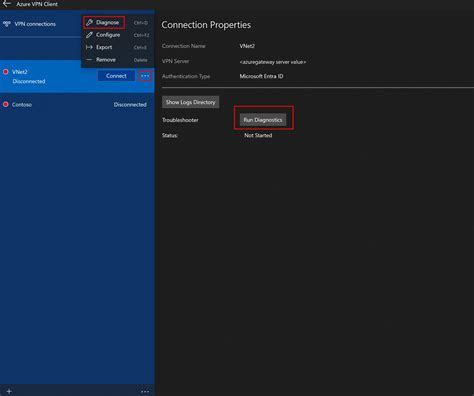Click the Authentication Type label
The image size is (474, 396).
(x=186, y=76)
